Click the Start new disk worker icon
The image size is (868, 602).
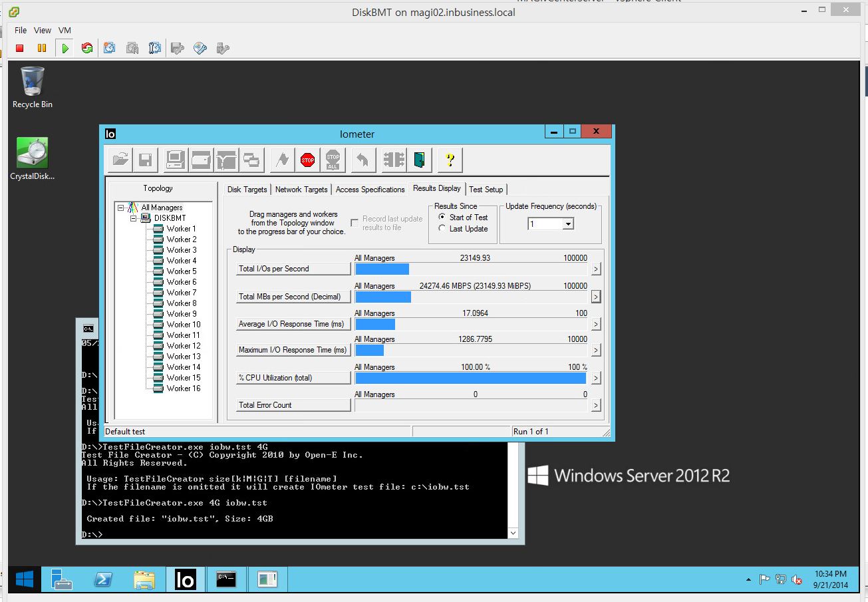click(x=202, y=160)
